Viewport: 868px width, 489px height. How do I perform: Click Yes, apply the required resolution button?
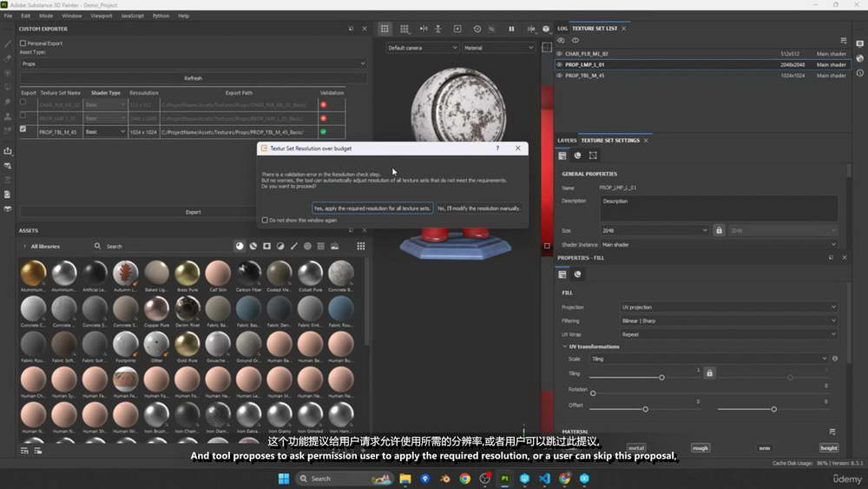coord(372,208)
